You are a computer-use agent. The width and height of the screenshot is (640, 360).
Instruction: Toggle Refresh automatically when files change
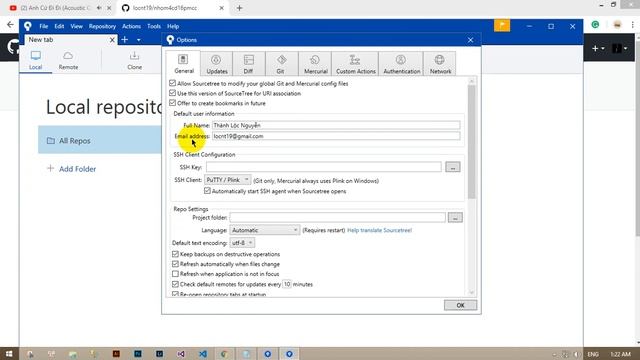(176, 264)
